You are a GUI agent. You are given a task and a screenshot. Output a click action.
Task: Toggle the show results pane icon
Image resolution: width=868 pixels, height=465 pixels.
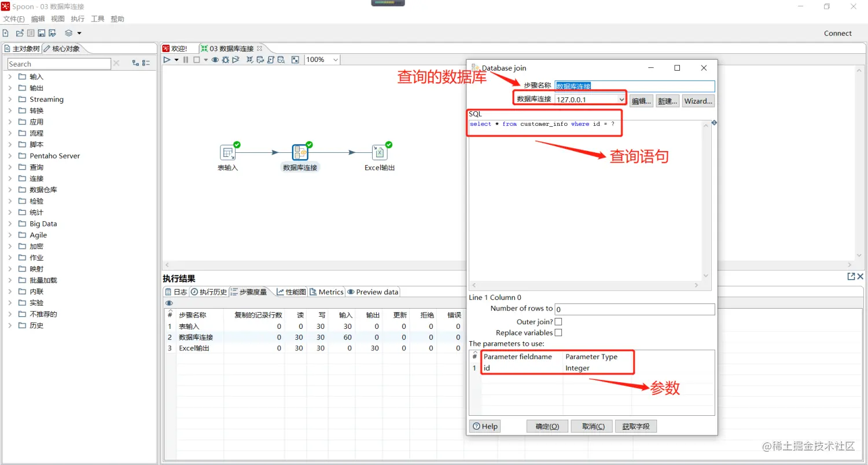point(295,60)
